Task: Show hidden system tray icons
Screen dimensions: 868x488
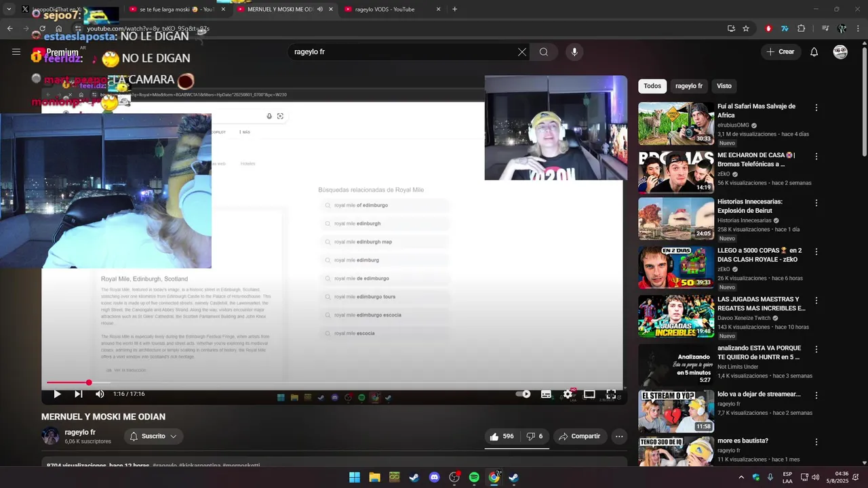Action: point(741,477)
